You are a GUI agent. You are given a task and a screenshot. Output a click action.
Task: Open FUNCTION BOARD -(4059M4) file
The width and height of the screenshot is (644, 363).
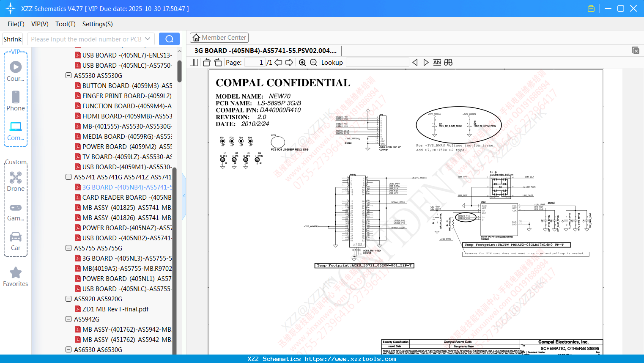123,106
